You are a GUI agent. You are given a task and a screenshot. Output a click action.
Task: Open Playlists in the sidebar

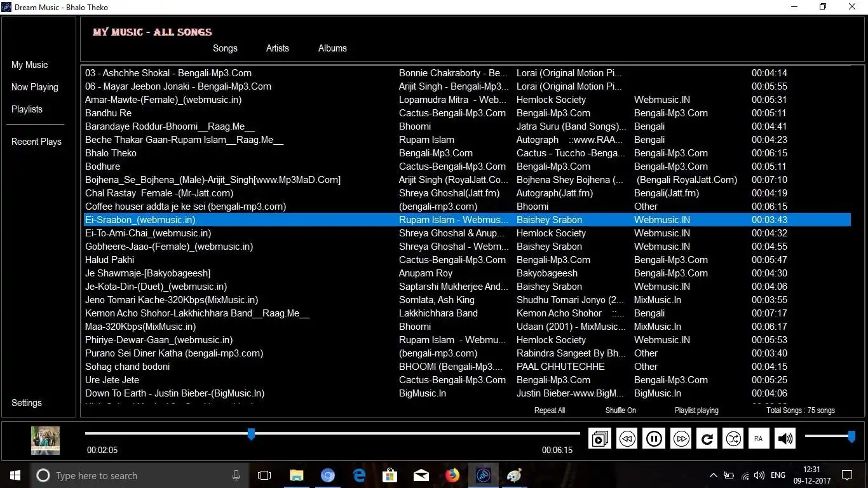tap(27, 109)
